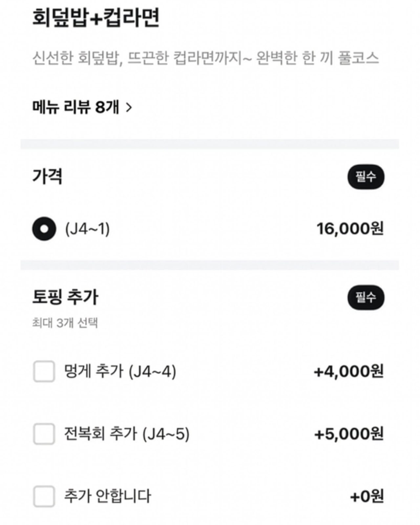
Task: Click the +5,000원 topping price
Action: (348, 434)
